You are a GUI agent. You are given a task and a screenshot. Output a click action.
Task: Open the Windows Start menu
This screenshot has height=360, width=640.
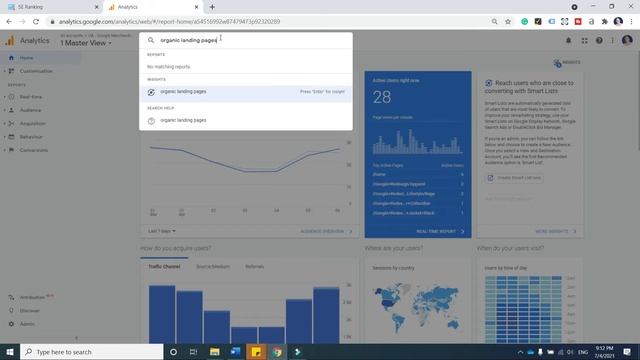pos(10,352)
